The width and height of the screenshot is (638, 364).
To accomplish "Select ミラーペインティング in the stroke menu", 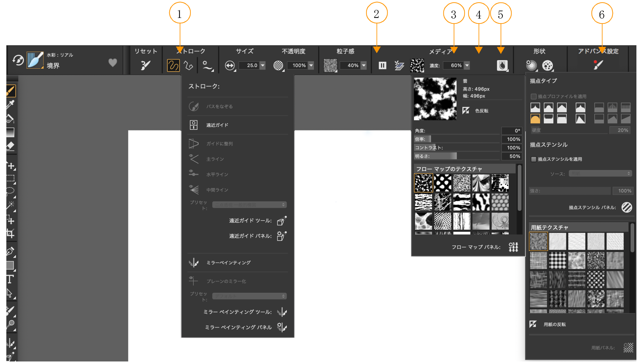I will pos(228,263).
